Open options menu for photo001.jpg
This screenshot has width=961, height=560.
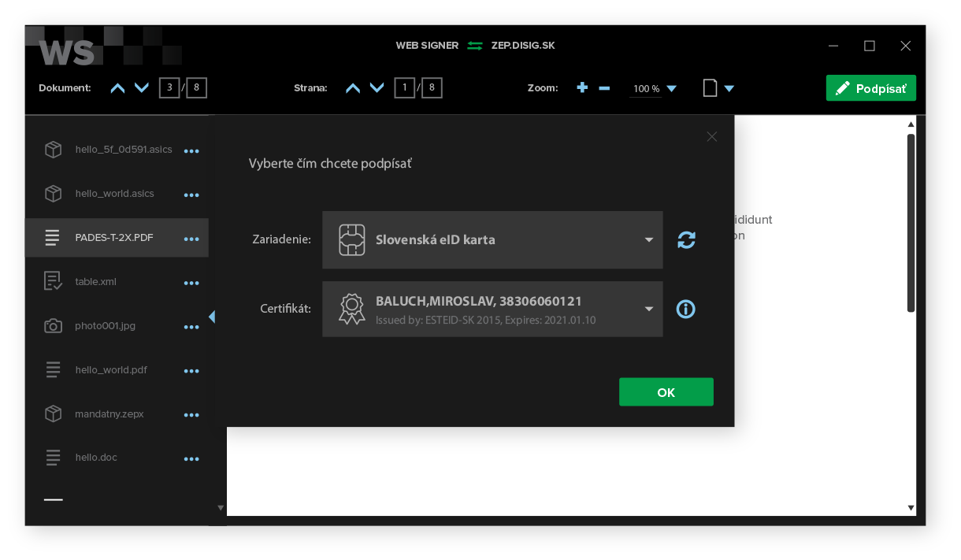point(191,328)
